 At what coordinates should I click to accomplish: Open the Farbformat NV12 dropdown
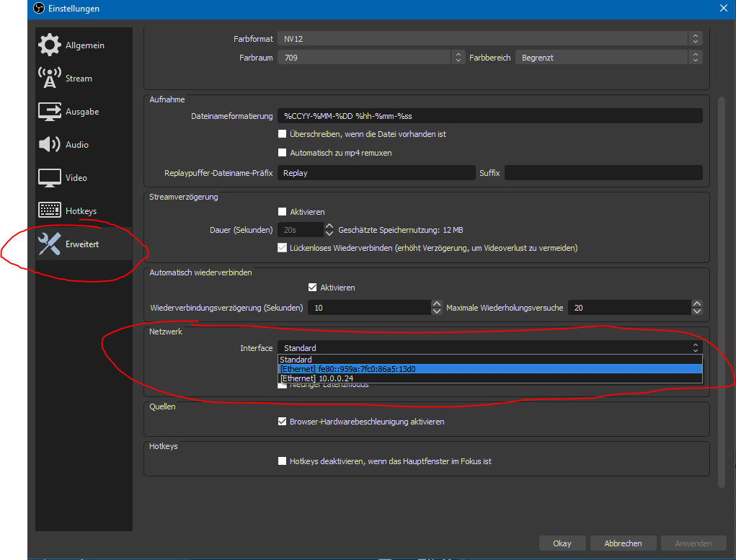click(x=490, y=38)
